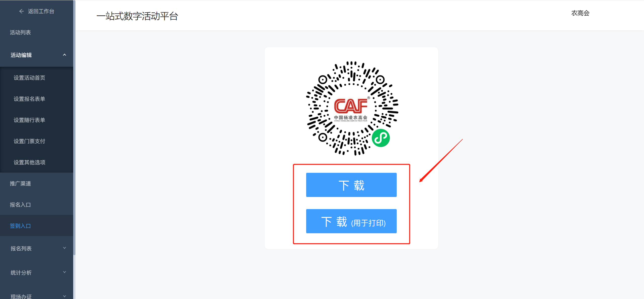Viewport: 644px width, 299px height.
Task: Expand the 报名列表 menu chevron
Action: 64,248
